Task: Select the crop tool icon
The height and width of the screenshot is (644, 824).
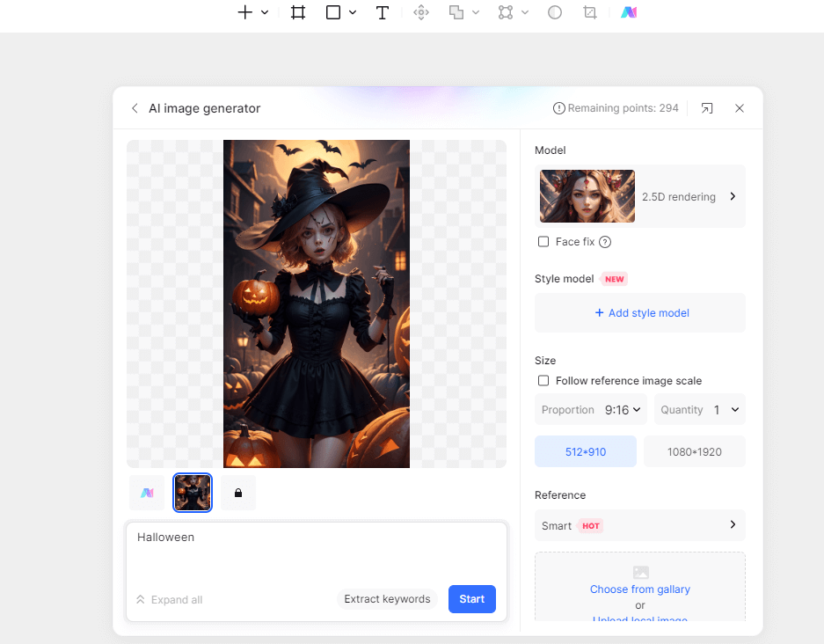Action: [x=590, y=12]
